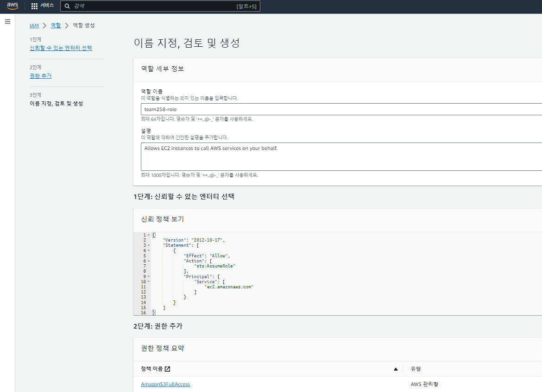
Task: Collapse Action fold arrow on line 6
Action: pos(149,261)
